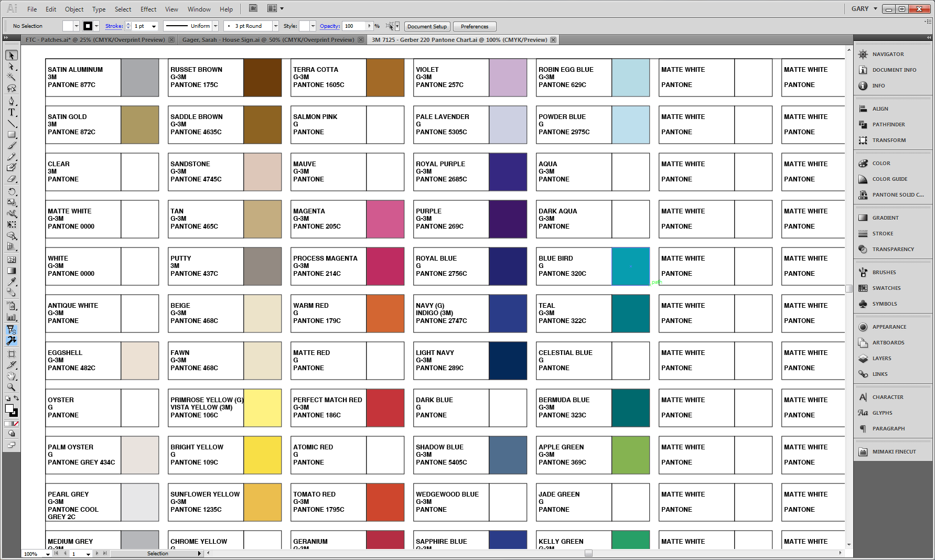
Task: Select the Free Transform tool
Action: [12, 224]
